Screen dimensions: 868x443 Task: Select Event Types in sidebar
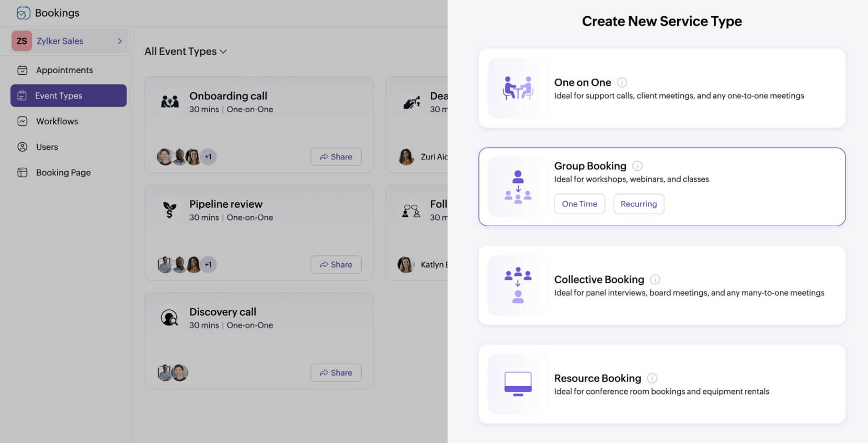coord(68,96)
